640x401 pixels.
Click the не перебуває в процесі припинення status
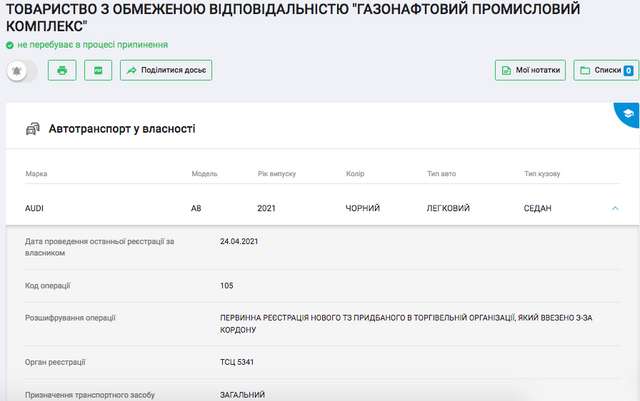click(x=93, y=45)
